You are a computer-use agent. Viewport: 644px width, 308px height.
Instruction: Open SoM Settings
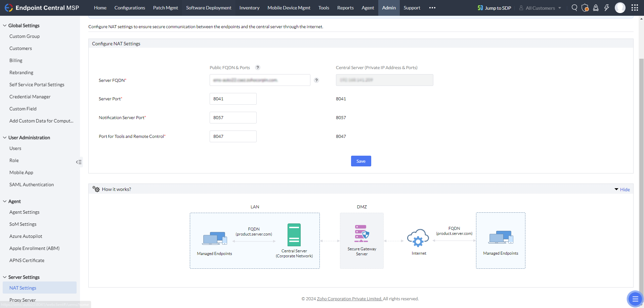23,224
